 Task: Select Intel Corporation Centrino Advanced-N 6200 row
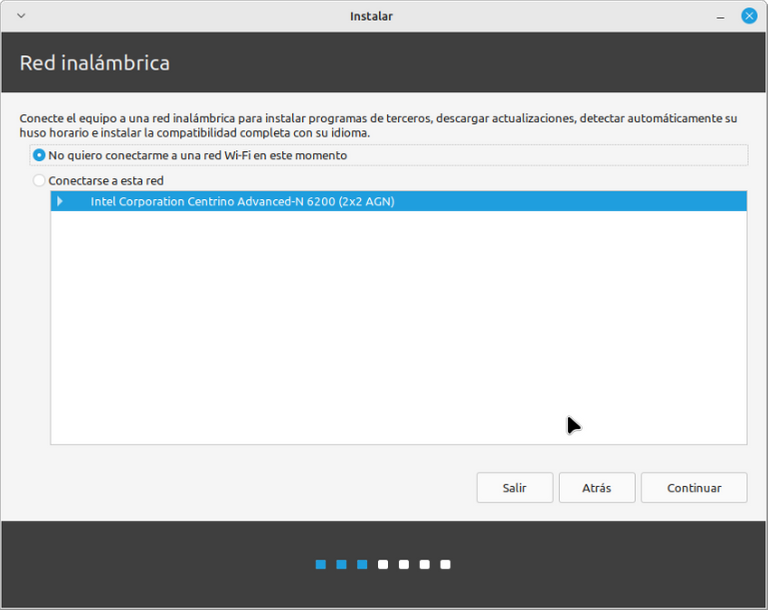pyautogui.click(x=399, y=201)
